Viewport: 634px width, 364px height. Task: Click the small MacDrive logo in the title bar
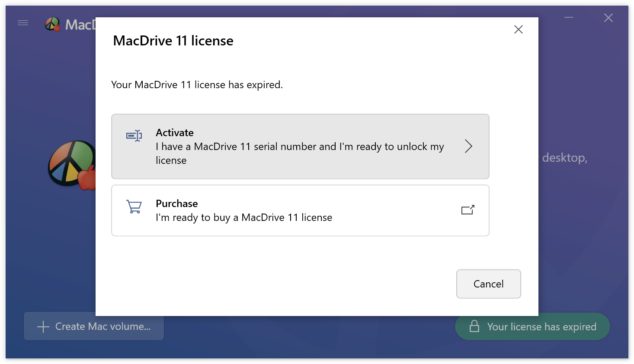(52, 24)
